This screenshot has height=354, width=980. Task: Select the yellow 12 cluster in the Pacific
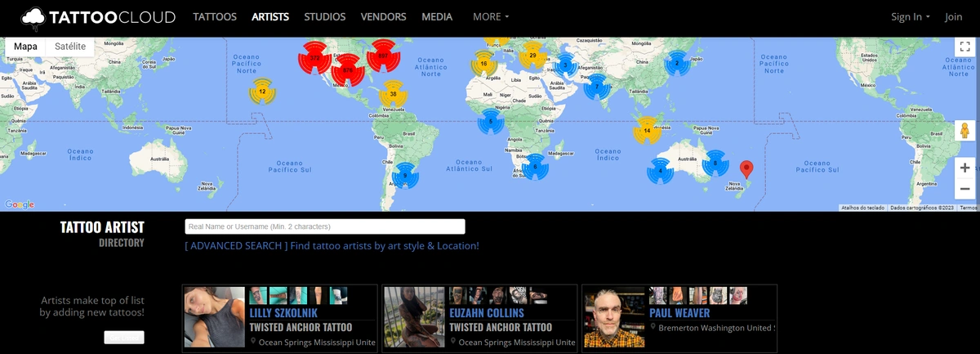[x=262, y=92]
